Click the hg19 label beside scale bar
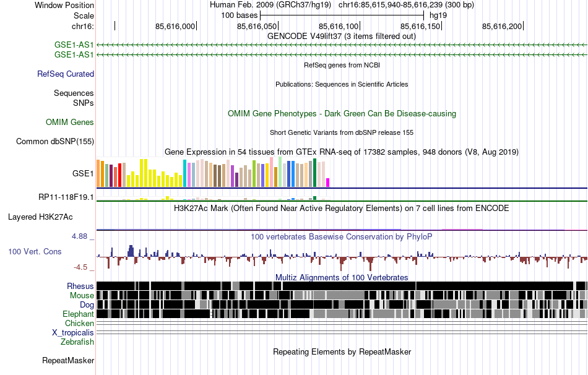Viewport: 588px width, 375px height. coord(438,15)
